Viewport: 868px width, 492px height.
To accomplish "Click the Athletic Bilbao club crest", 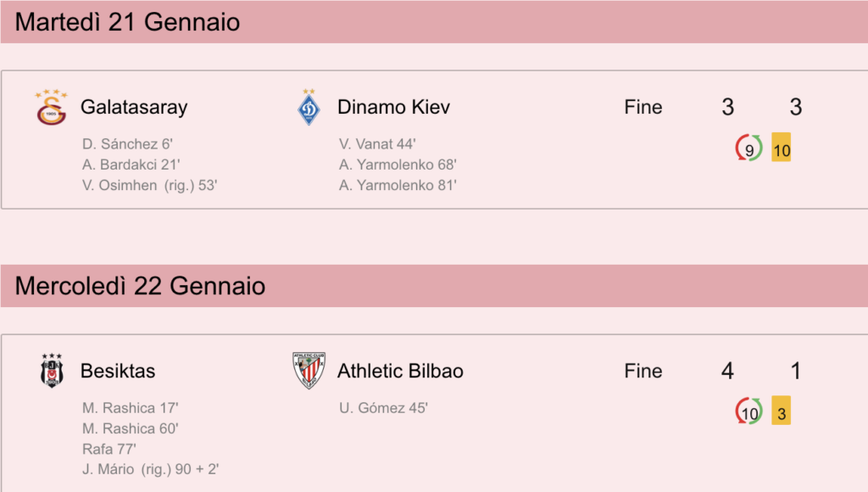I will [x=309, y=371].
